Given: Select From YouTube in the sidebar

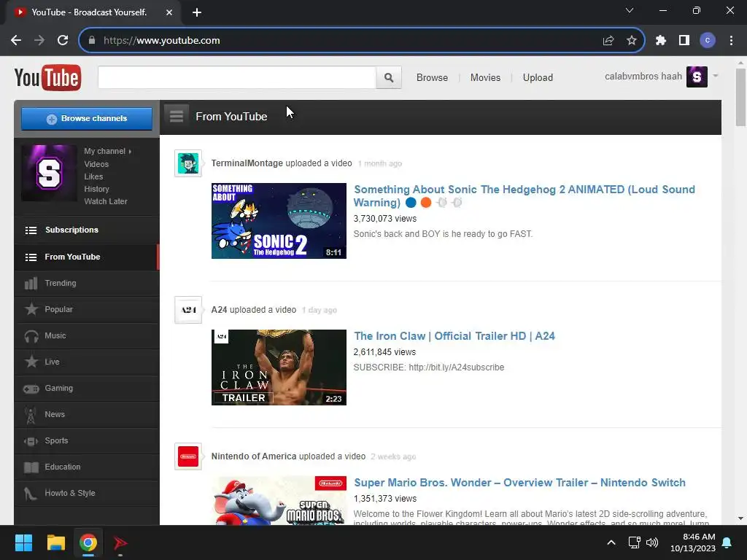Looking at the screenshot, I should [87, 257].
